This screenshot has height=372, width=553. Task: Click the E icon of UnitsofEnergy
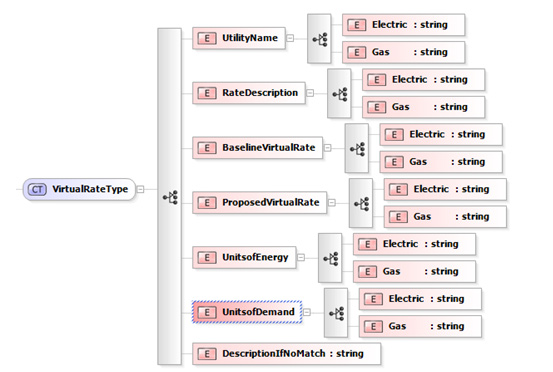(x=207, y=257)
